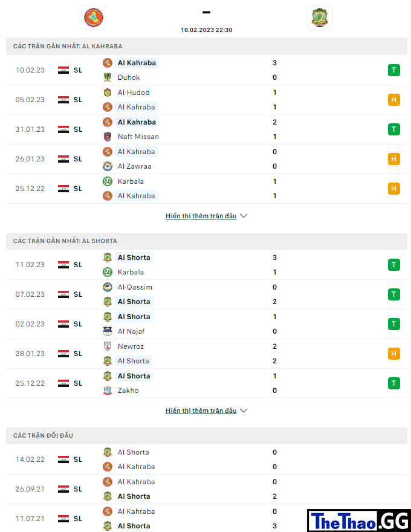This screenshot has height=532, width=411.
Task: Open the Các trận đối đầu section header
Action: coord(207,436)
